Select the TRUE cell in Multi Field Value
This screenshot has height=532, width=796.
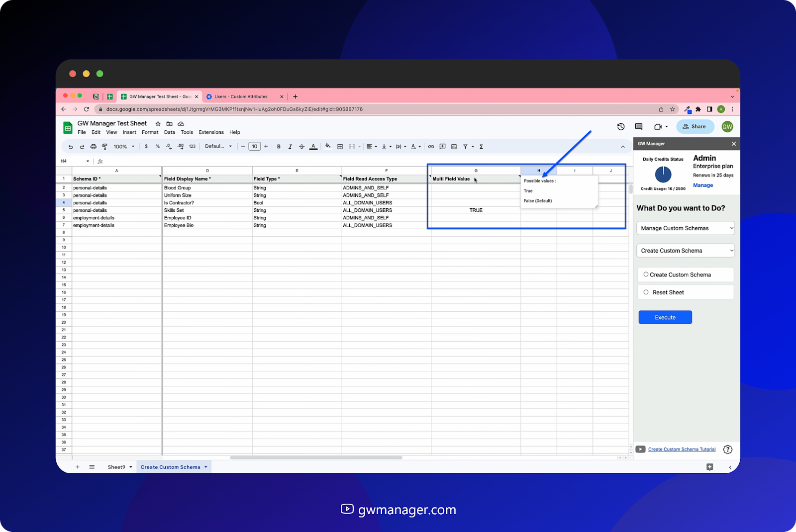click(x=476, y=210)
